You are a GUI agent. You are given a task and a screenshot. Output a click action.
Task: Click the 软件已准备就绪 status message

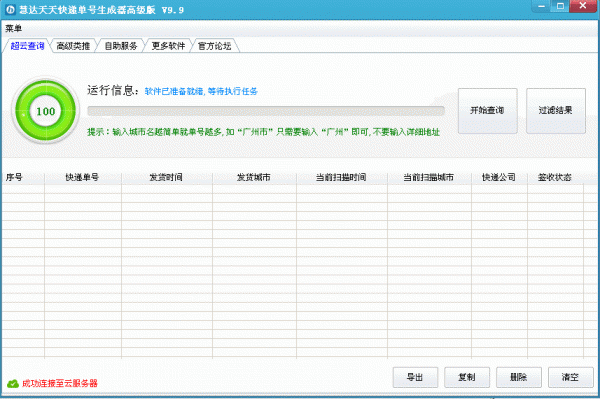click(x=201, y=91)
